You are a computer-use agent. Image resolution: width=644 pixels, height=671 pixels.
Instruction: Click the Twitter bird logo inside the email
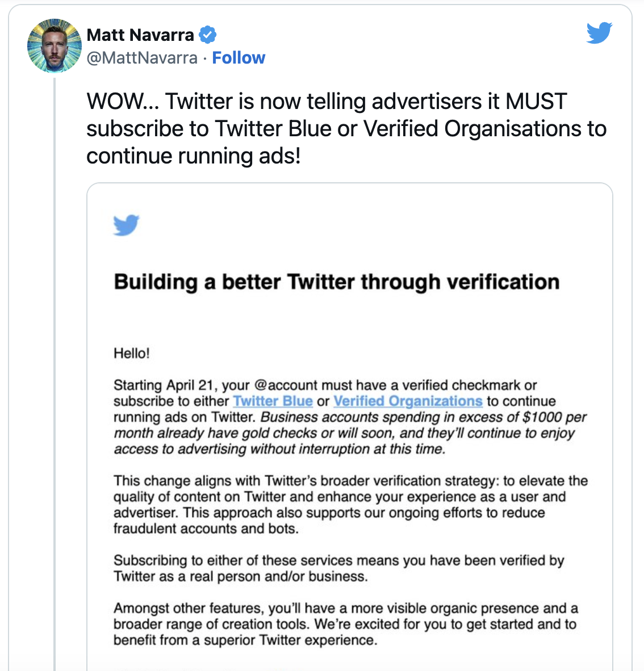pos(126,225)
